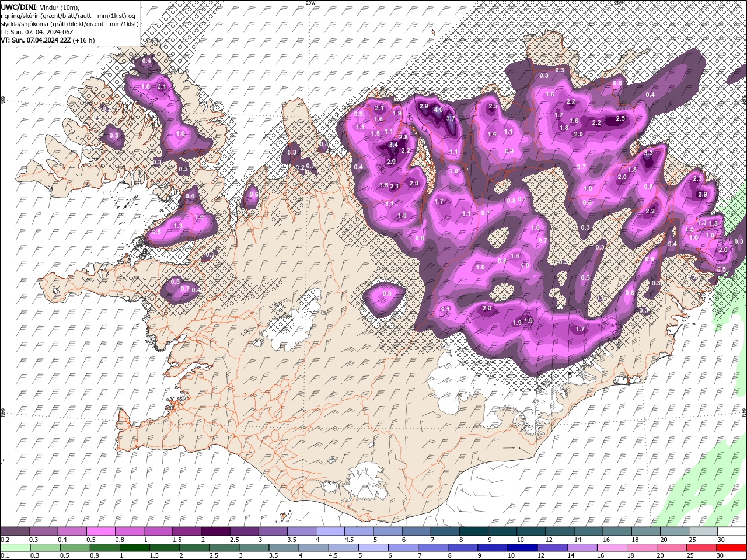Pick the pink 0.5 swatch in snow legend
The width and height of the screenshot is (747, 560).
(x=100, y=531)
